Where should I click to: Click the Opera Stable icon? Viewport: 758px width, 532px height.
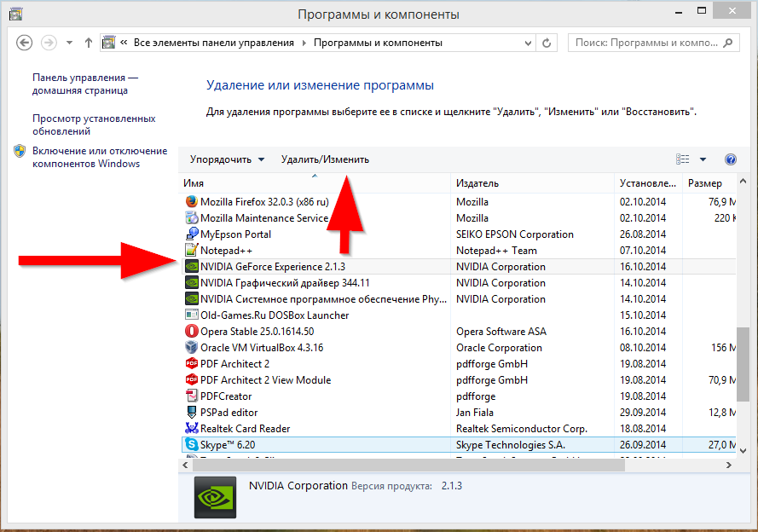pos(192,332)
